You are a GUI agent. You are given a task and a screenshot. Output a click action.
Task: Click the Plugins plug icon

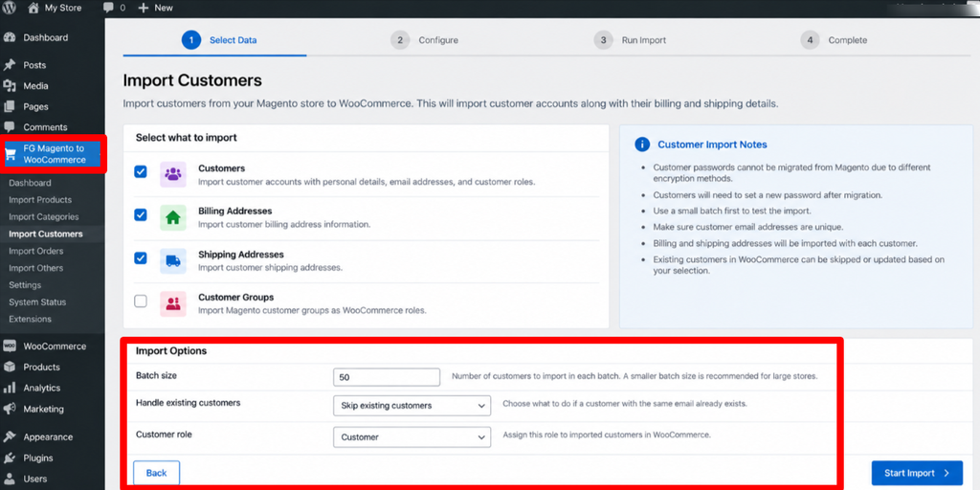pos(10,458)
